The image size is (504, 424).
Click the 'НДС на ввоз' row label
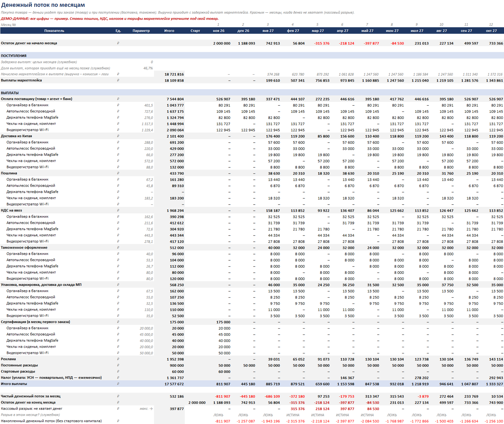coord(11,210)
